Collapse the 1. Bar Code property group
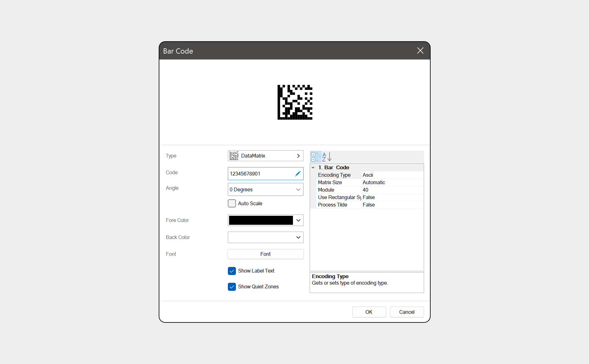589x364 pixels. point(313,167)
